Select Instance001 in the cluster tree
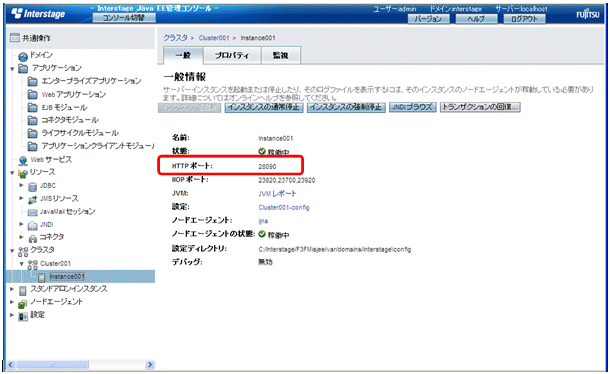 coord(67,276)
